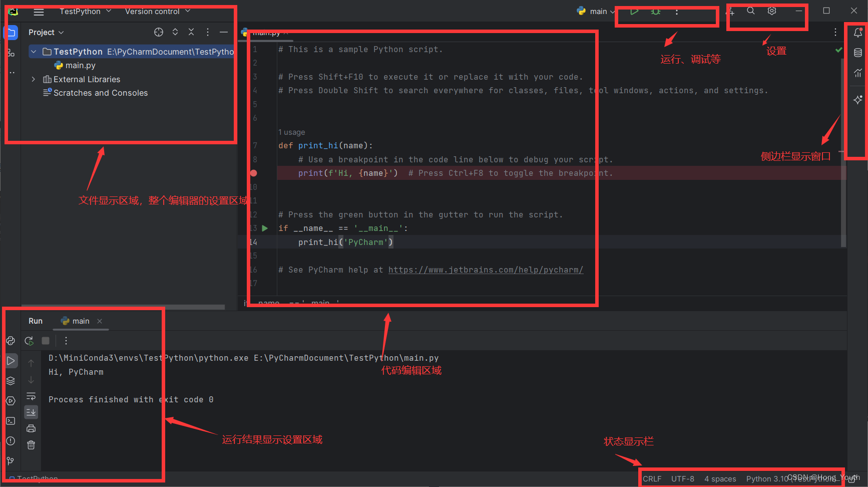Open AI Assistant sparkle icon

pyautogui.click(x=858, y=100)
